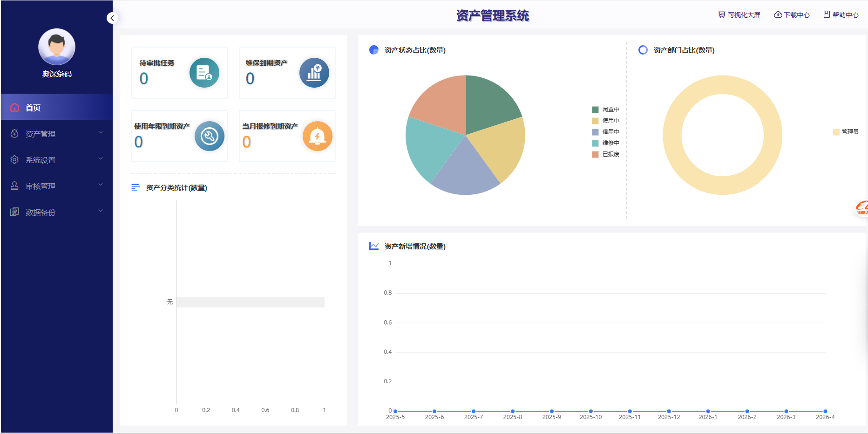
Task: Click the 维保到期资产 chart icon
Action: click(314, 73)
